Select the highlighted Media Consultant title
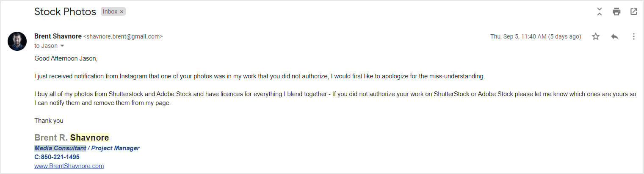 (60, 148)
